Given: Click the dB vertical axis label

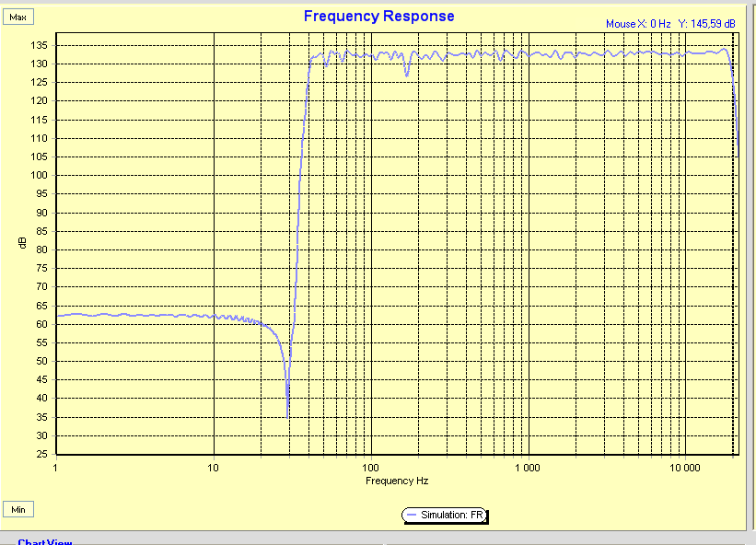Looking at the screenshot, I should click(22, 243).
